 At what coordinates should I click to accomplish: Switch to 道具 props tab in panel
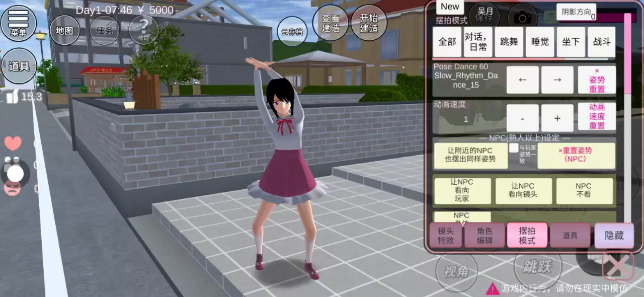click(570, 235)
